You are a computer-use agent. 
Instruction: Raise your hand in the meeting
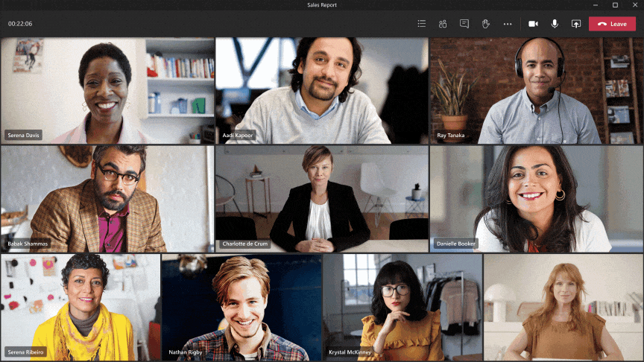pyautogui.click(x=485, y=24)
